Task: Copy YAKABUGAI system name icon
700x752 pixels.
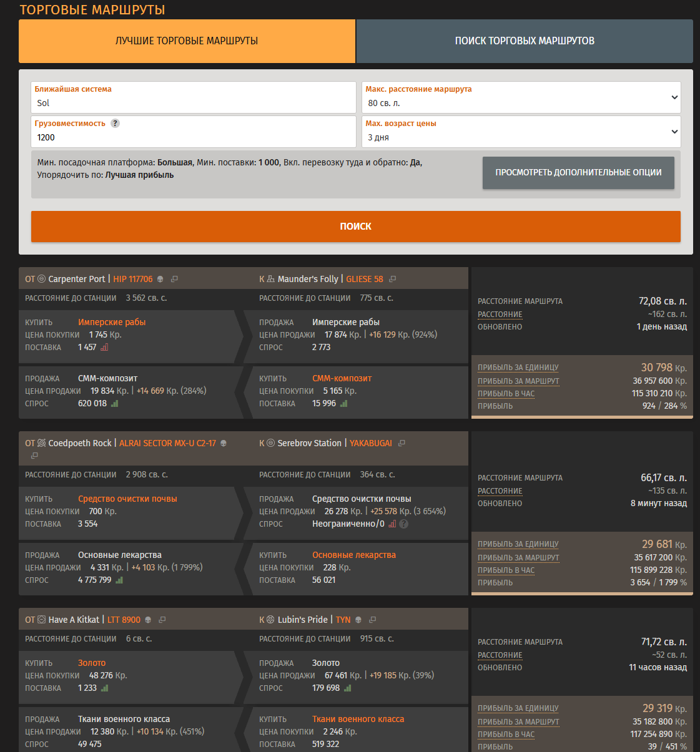Action: (x=402, y=443)
